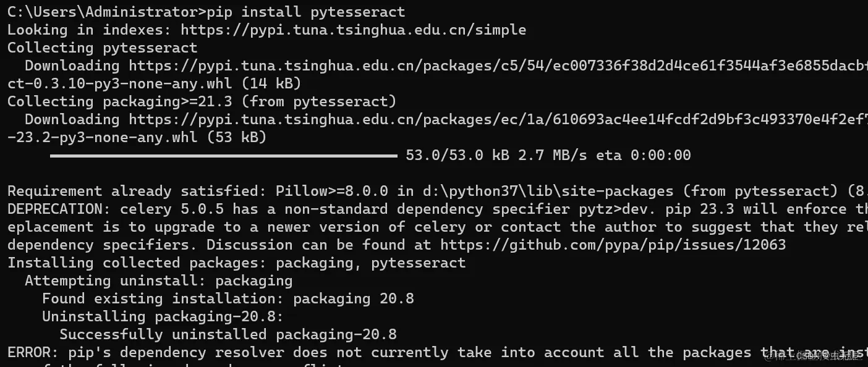Click the '-23.2-py3-none-any.whl (53 kB)' text
Viewport: 868px width, 367px height.
click(137, 137)
